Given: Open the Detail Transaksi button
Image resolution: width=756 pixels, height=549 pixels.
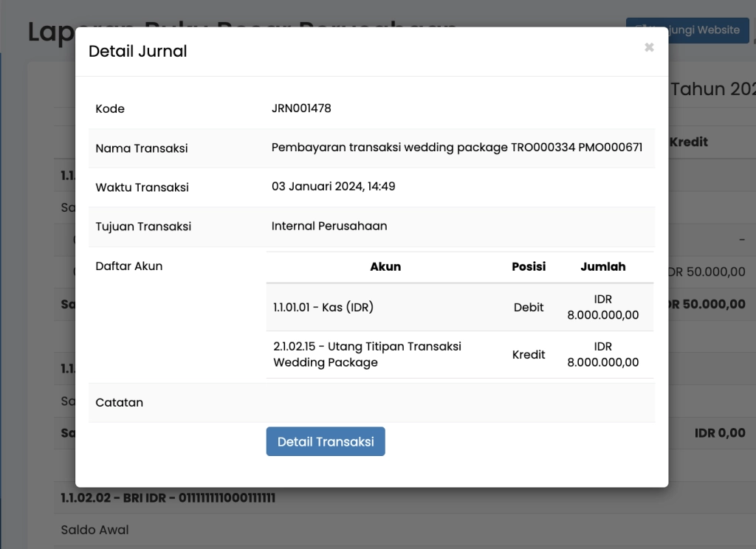Looking at the screenshot, I should pos(326,441).
